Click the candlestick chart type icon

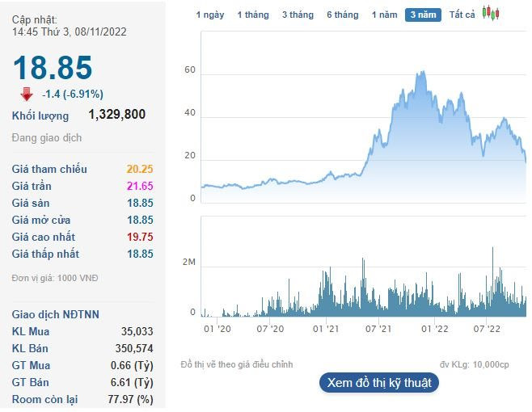[491, 13]
